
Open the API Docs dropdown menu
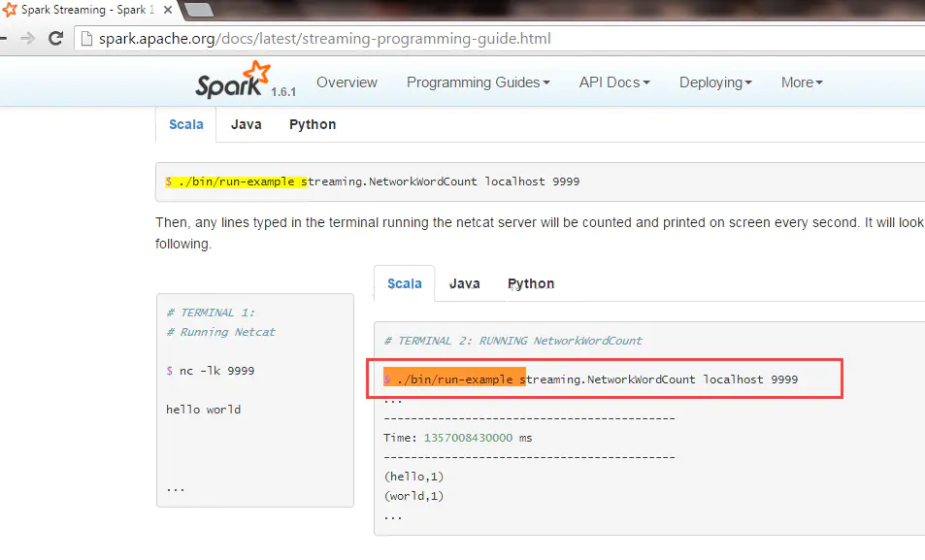614,82
